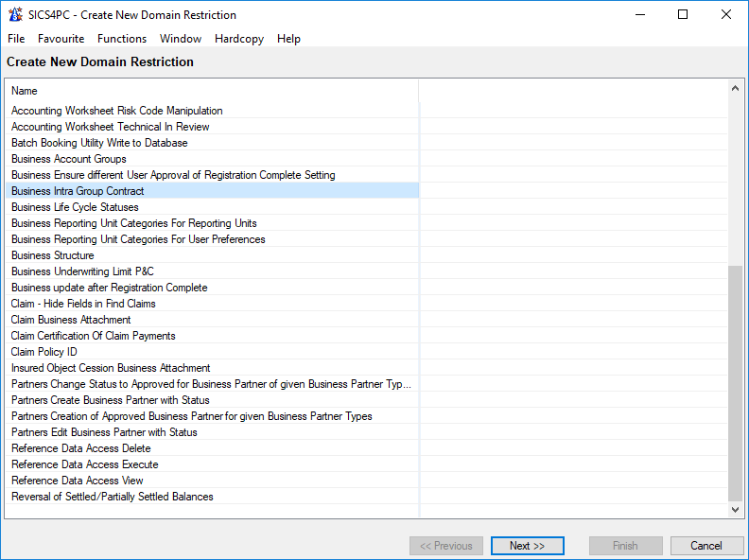Select Claim Policy ID item
The height and width of the screenshot is (560, 749).
(44, 352)
